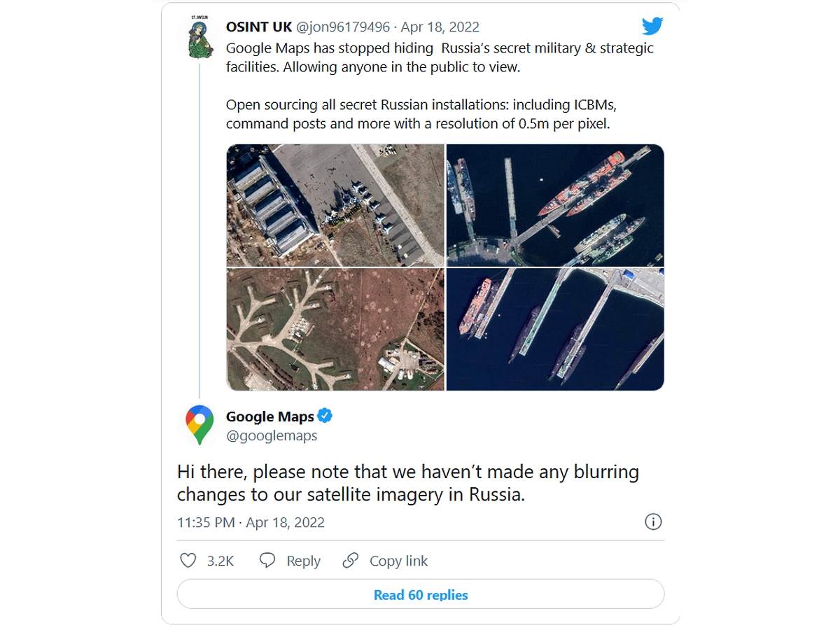The height and width of the screenshot is (630, 840).
Task: Click the Copy link text
Action: [x=398, y=561]
